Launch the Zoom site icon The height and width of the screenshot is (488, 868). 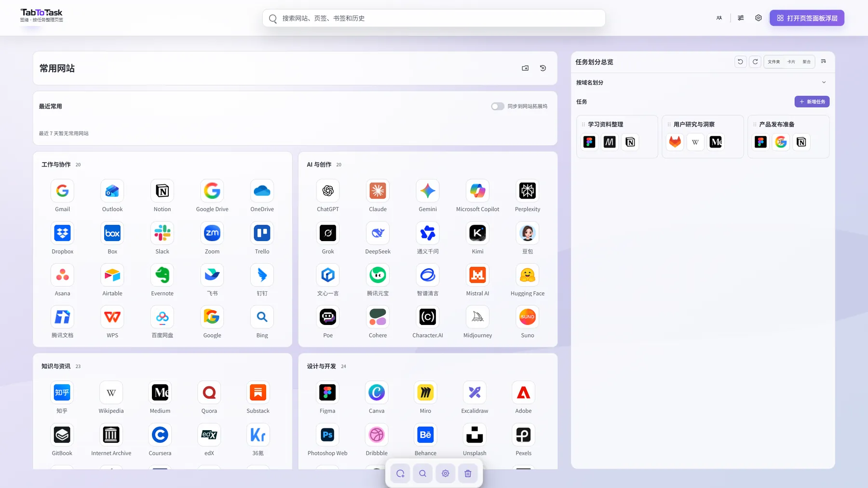(212, 233)
